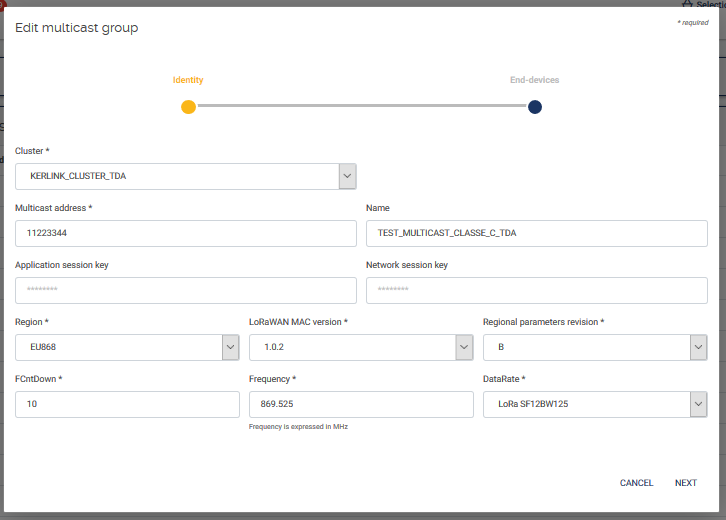Expand the Region dropdown arrow
Viewport: 726px width, 520px height.
click(231, 347)
